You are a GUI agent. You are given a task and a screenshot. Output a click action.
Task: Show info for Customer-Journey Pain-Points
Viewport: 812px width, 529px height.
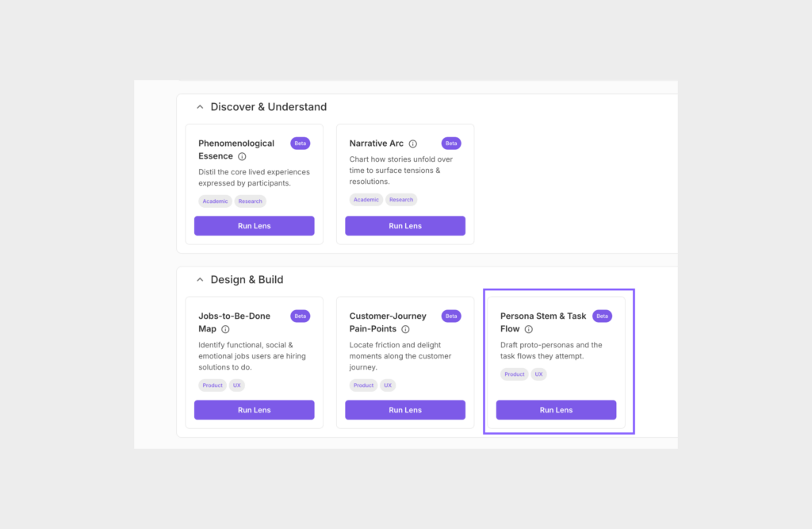tap(405, 329)
